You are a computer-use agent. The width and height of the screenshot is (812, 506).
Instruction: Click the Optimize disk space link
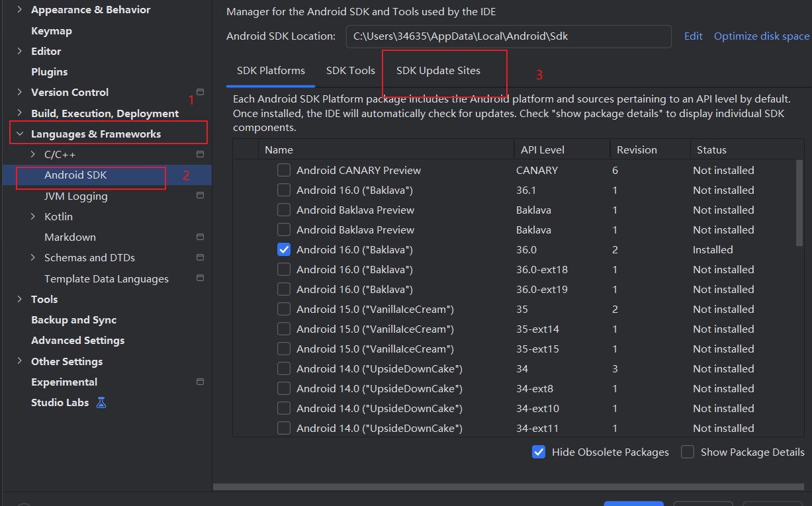click(x=761, y=36)
